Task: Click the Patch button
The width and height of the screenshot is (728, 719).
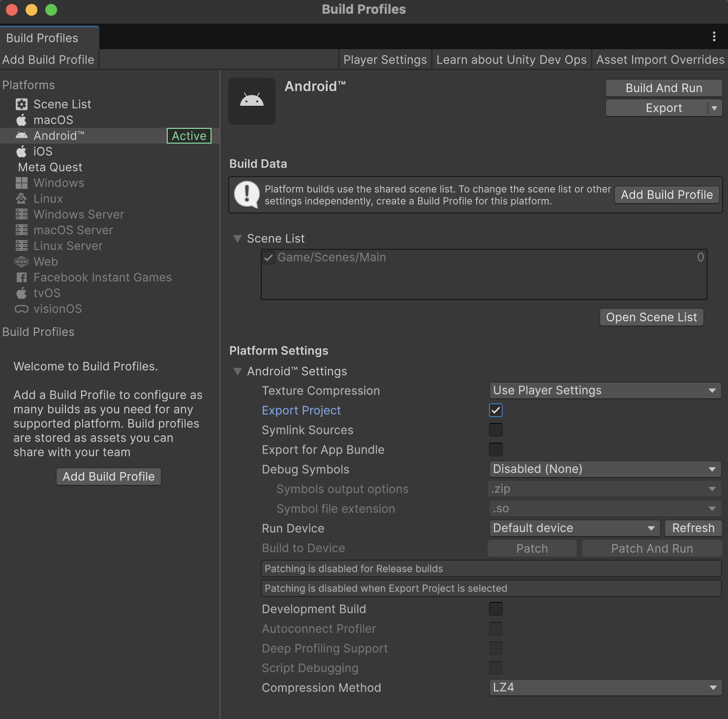Action: (532, 548)
